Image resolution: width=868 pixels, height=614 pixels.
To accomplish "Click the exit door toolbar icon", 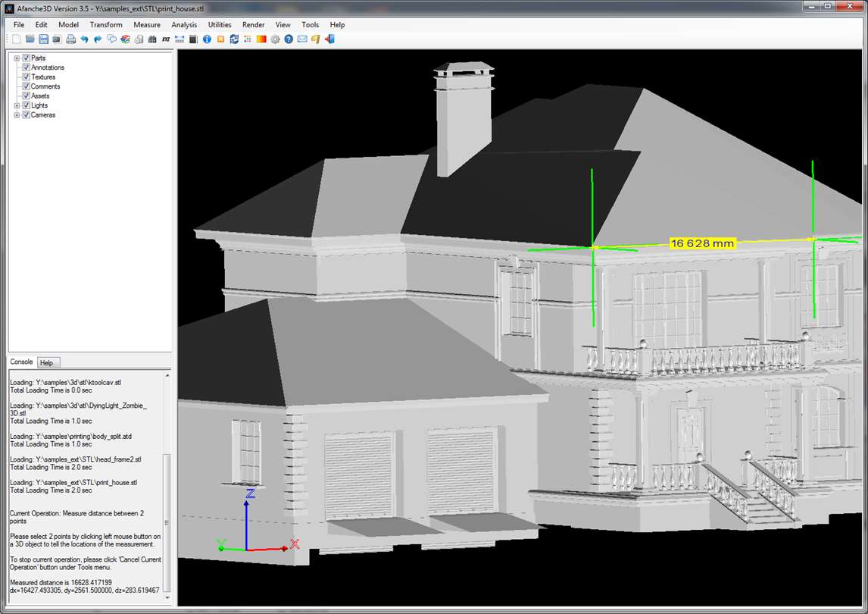I will (329, 39).
